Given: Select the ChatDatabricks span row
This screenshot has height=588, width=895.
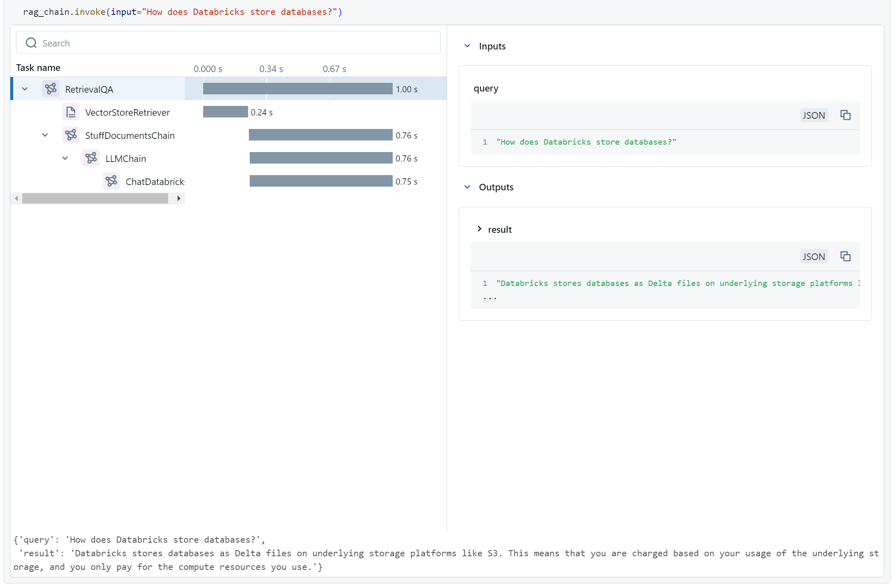Looking at the screenshot, I should pos(155,181).
